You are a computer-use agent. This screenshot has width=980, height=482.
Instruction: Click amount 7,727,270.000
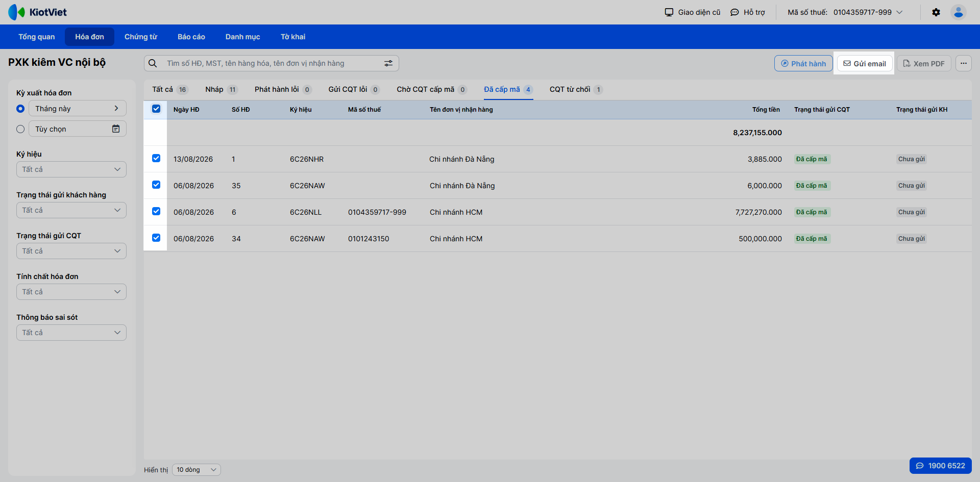click(758, 212)
